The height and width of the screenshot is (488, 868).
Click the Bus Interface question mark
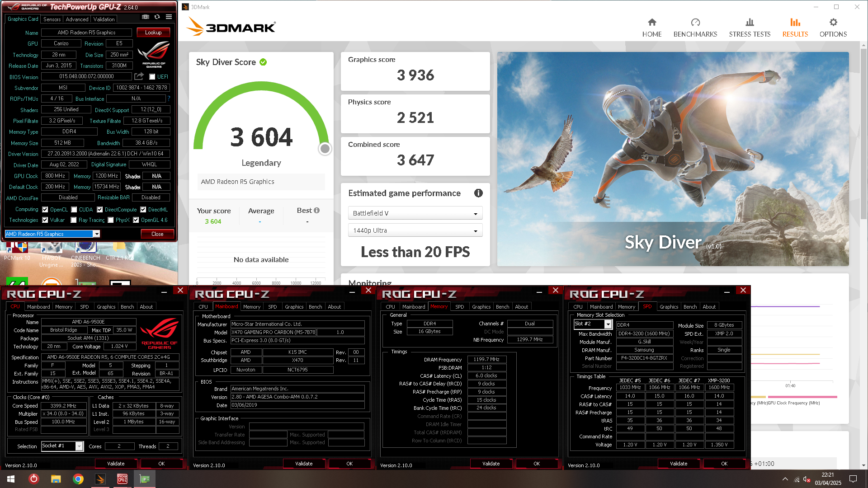[169, 99]
